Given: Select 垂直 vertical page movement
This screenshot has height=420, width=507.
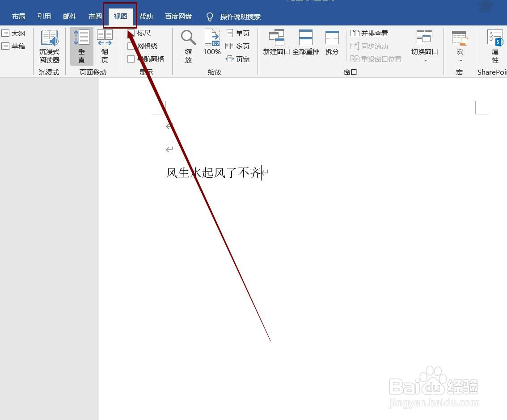Looking at the screenshot, I should pos(81,46).
